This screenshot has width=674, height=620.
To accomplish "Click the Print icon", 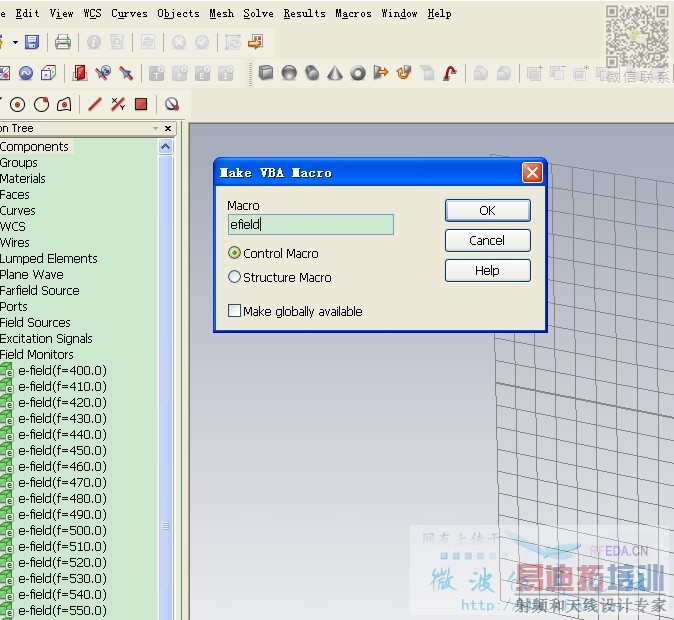I will pos(62,42).
